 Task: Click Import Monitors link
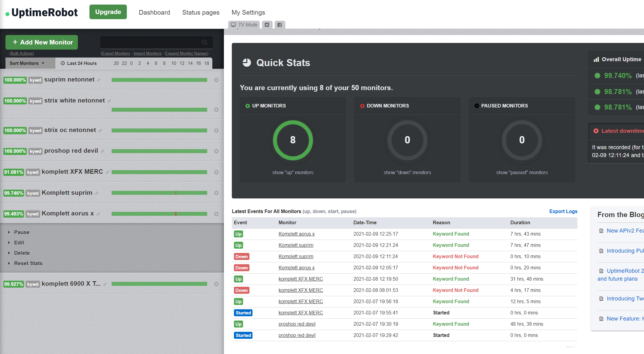pyautogui.click(x=148, y=53)
